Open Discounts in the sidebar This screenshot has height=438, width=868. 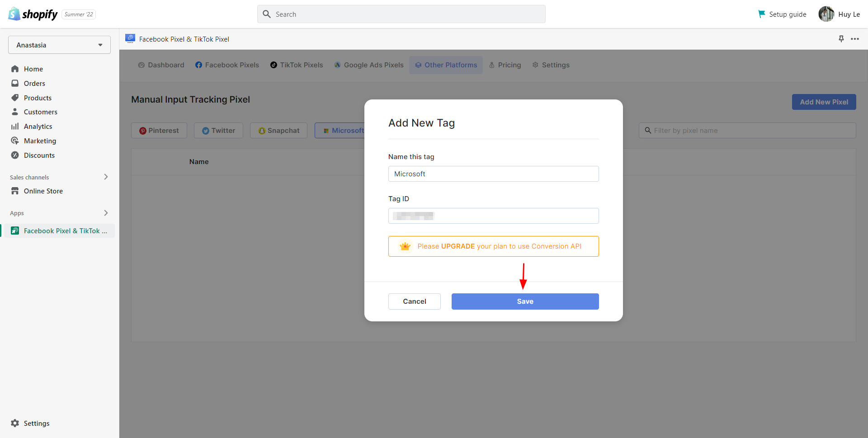coord(39,155)
